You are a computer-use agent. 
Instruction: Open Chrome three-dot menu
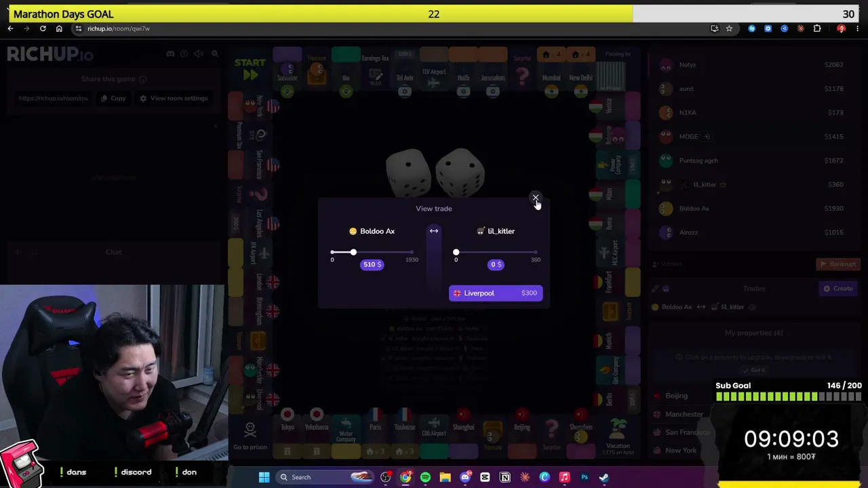[858, 28]
